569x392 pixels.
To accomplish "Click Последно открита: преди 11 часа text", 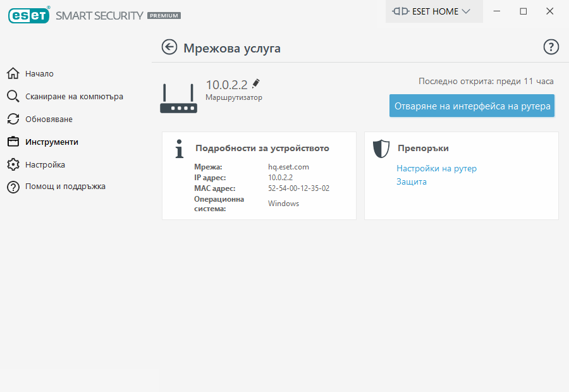I will (x=486, y=82).
